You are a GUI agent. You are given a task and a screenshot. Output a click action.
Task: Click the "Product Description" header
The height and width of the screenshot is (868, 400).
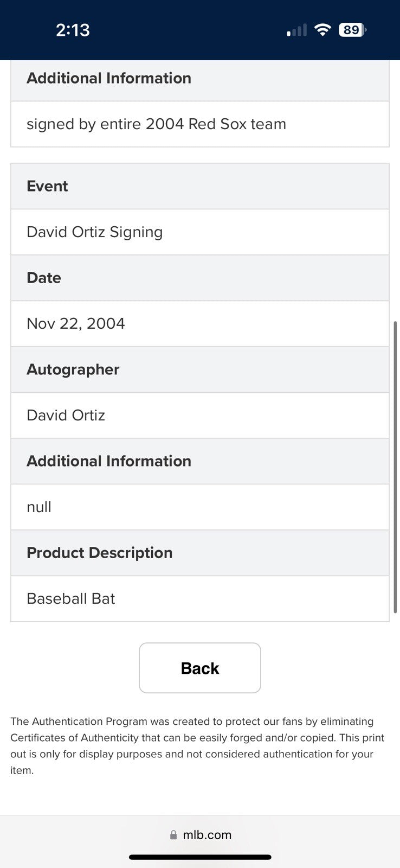tap(100, 553)
